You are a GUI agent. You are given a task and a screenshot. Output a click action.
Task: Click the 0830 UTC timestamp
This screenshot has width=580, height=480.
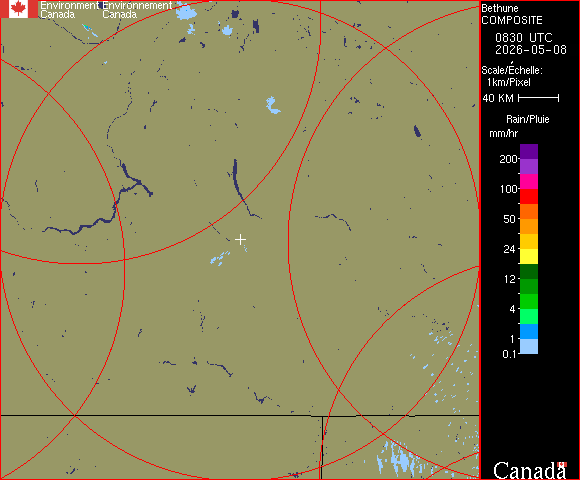[524, 38]
